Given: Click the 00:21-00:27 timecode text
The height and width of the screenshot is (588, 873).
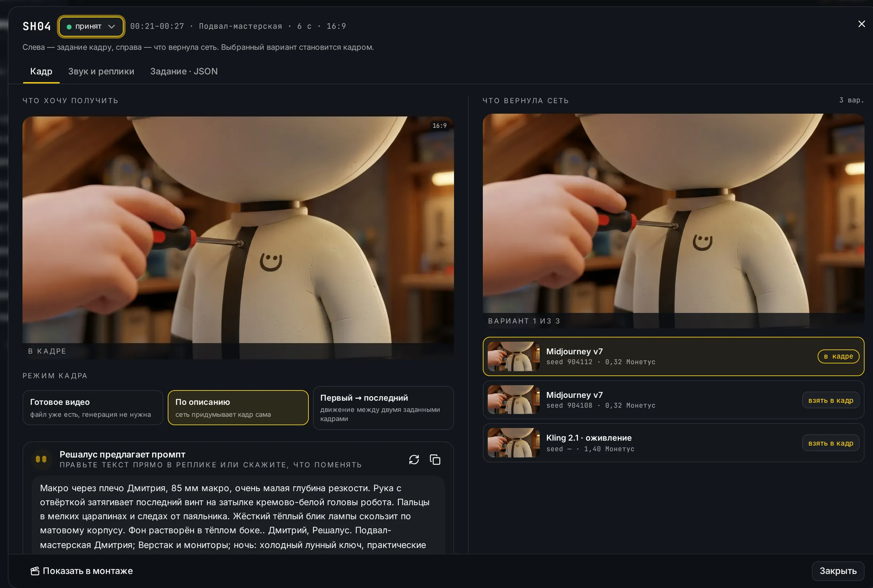Looking at the screenshot, I should 157,26.
